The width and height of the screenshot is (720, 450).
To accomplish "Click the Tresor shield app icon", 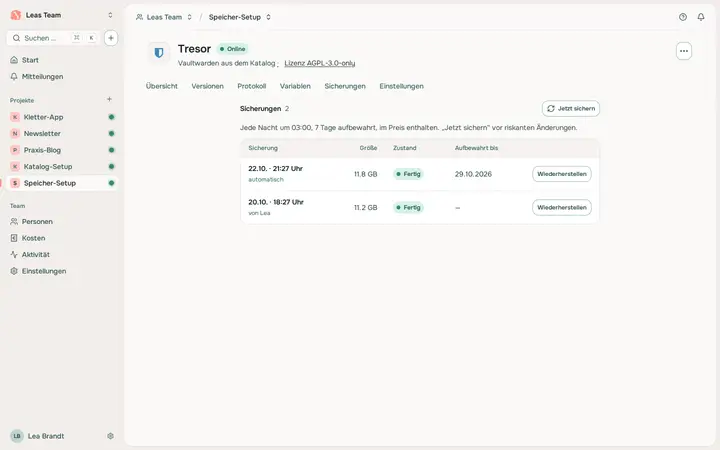I will point(159,53).
